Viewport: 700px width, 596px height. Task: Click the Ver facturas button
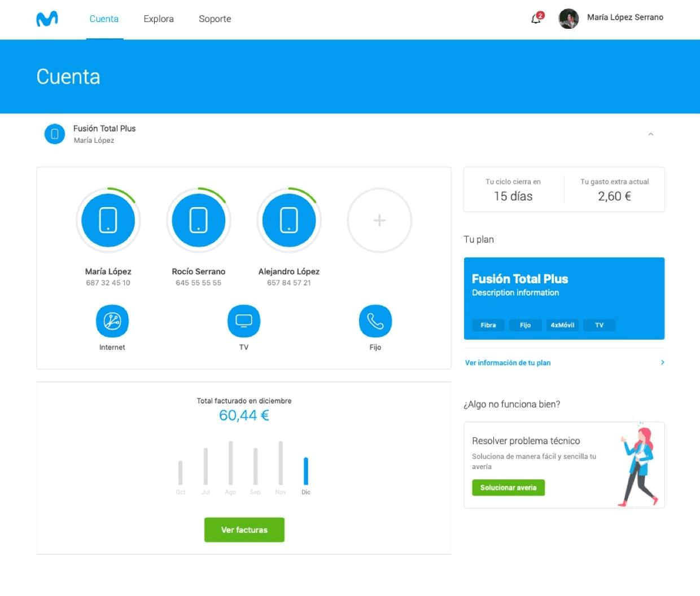[x=244, y=530]
